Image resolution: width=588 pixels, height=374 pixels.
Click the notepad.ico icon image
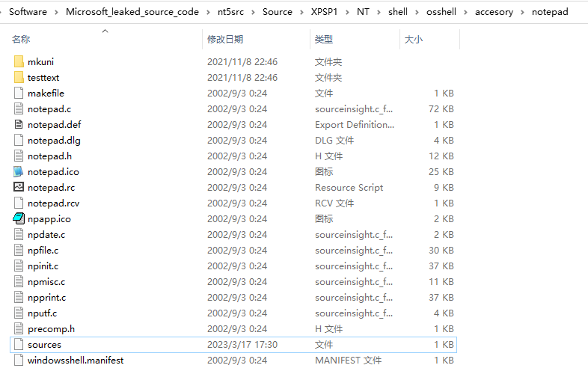19,172
